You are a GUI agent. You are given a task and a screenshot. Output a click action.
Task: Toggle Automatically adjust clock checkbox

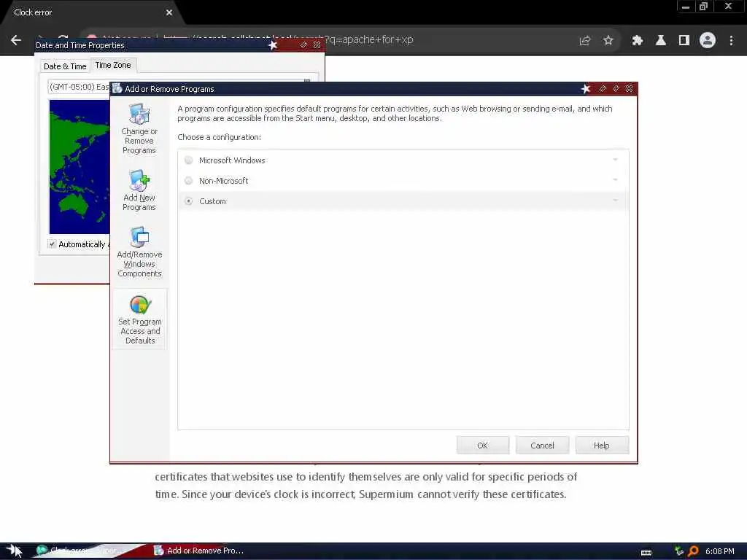tap(52, 244)
